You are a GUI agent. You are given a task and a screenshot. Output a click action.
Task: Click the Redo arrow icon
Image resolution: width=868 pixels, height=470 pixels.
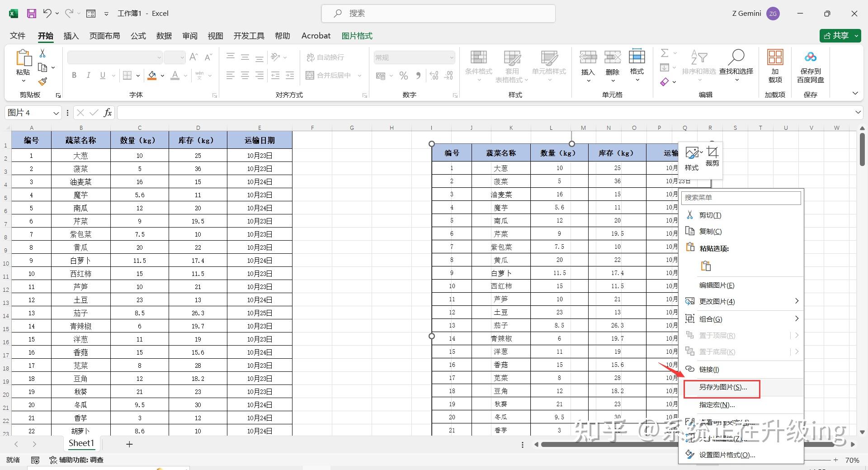[x=69, y=14]
